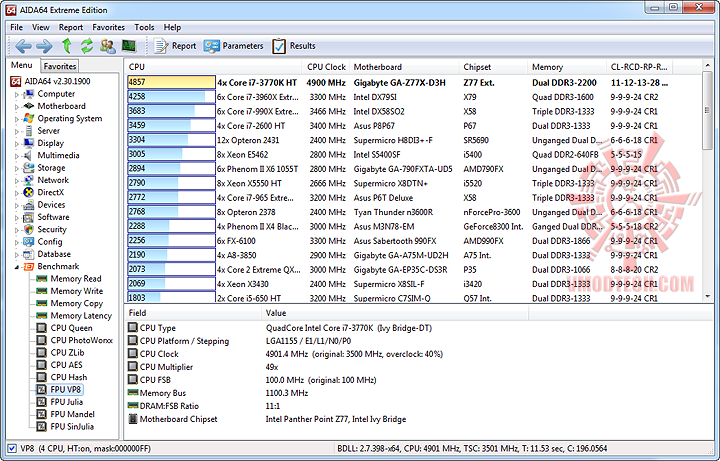Select FPU Julia benchmark

coord(67,402)
